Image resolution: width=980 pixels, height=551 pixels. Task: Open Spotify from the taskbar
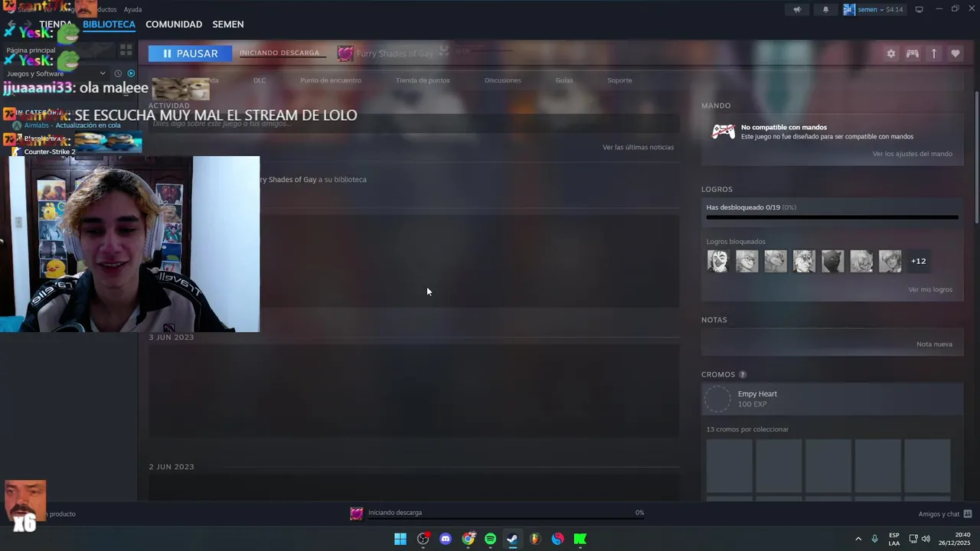pos(491,539)
